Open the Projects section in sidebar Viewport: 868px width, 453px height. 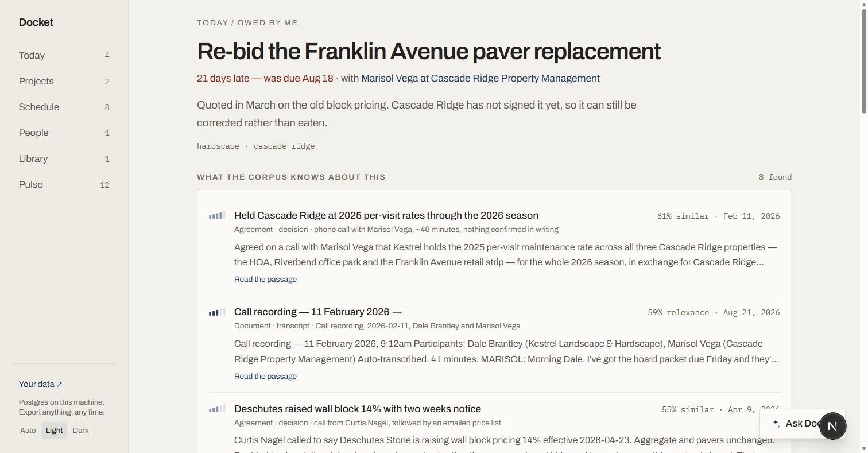[64, 82]
